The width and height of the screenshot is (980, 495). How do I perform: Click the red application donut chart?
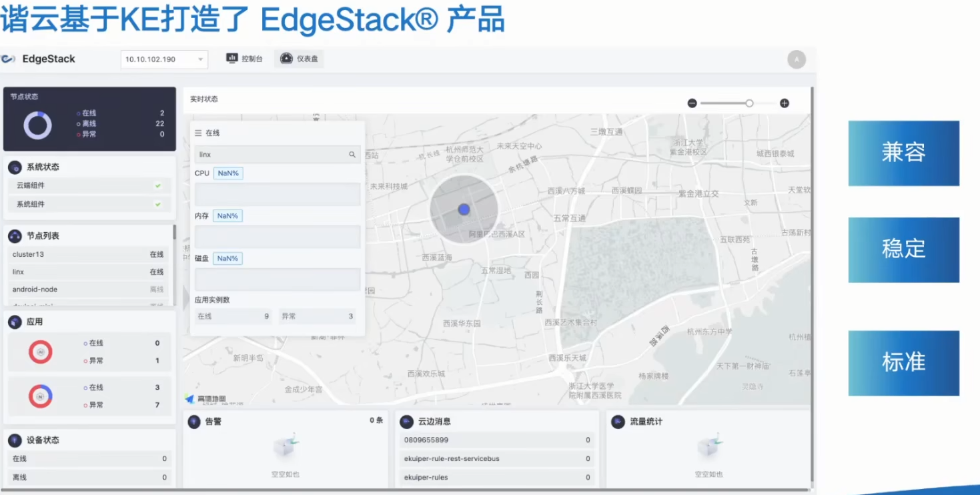pos(41,352)
